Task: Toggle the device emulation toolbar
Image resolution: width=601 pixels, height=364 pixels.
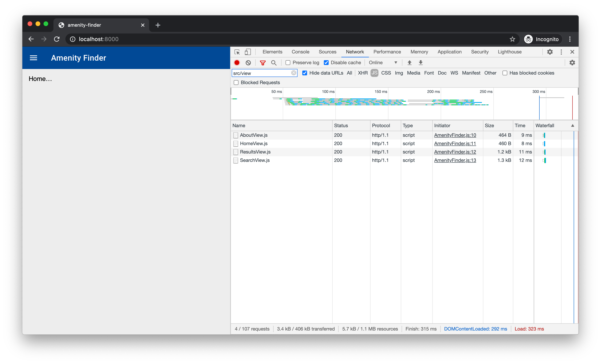Action: click(248, 52)
